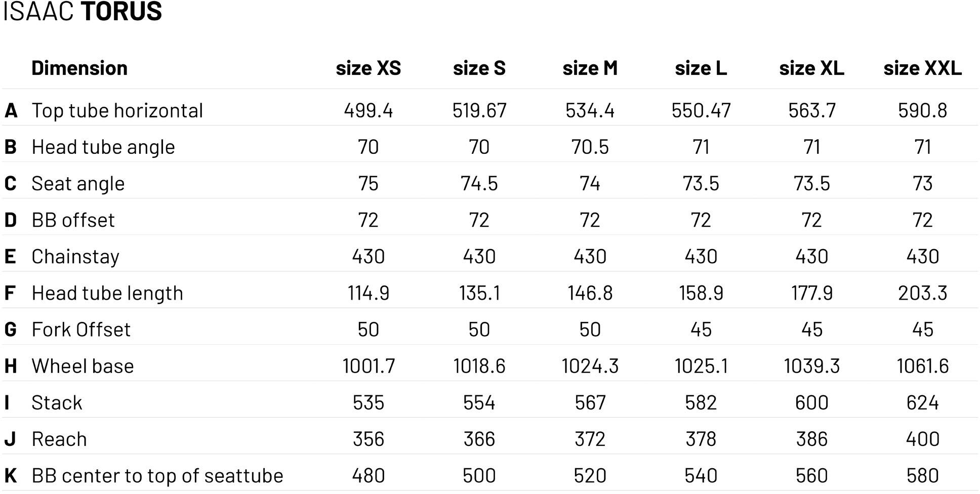The image size is (980, 494).
Task: Select the size XL column header
Action: pos(811,68)
